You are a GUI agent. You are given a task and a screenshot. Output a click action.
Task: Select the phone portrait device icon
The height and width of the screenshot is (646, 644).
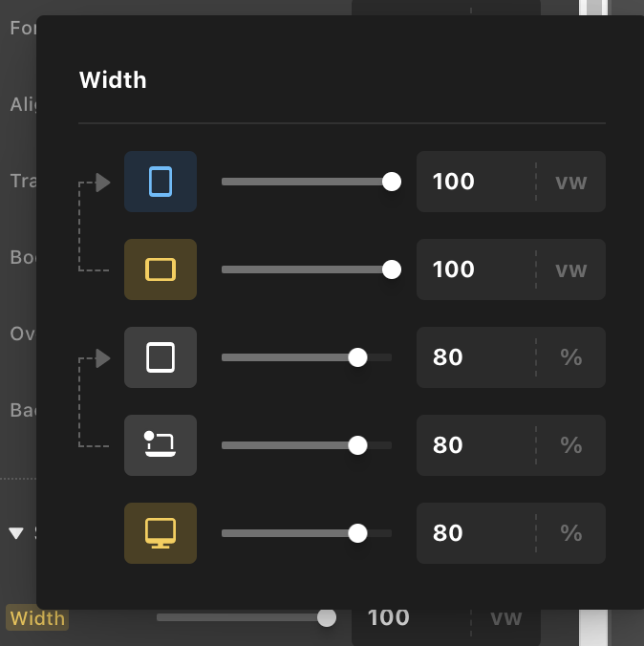pos(161,182)
